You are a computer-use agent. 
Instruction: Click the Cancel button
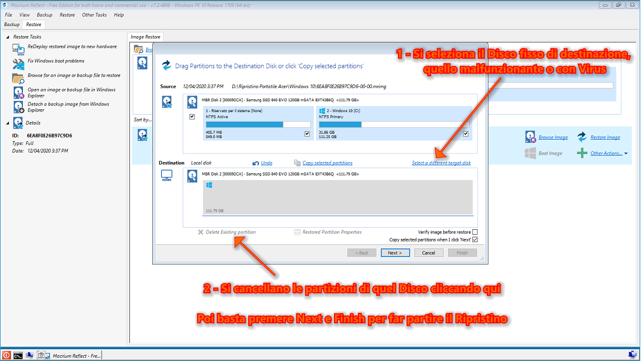pos(429,253)
